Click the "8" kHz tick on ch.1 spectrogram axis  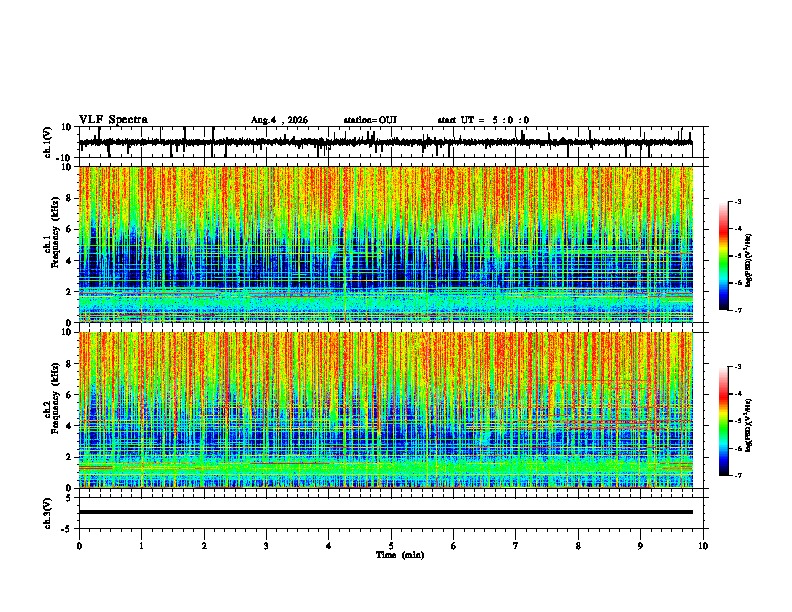tap(69, 198)
